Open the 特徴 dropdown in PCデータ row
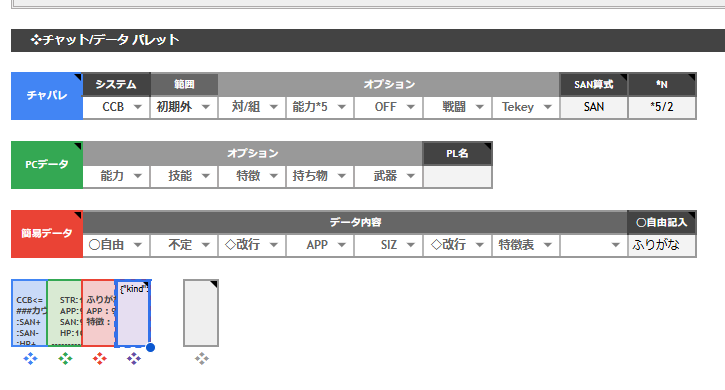 [274, 176]
